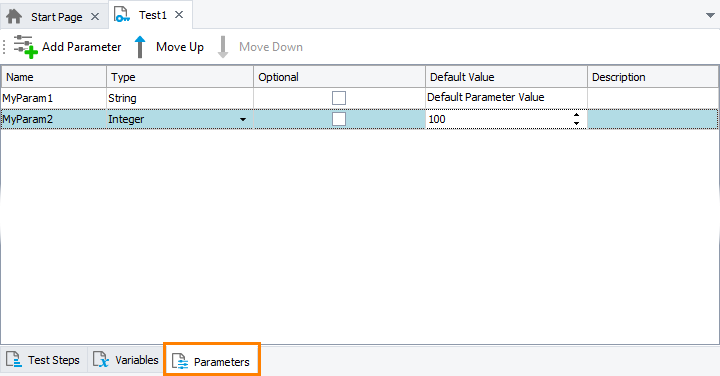This screenshot has height=376, width=720.
Task: Click the String type cell
Action: click(x=180, y=98)
